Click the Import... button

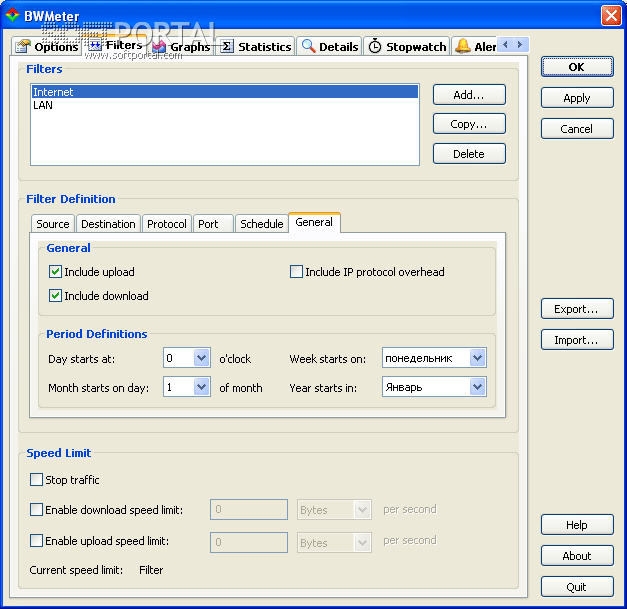click(577, 340)
